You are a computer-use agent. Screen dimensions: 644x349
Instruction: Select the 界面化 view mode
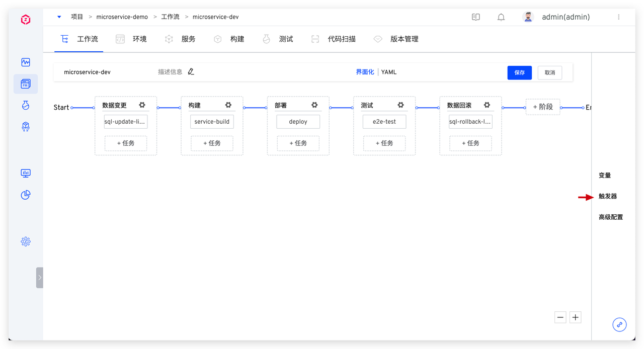click(x=365, y=72)
